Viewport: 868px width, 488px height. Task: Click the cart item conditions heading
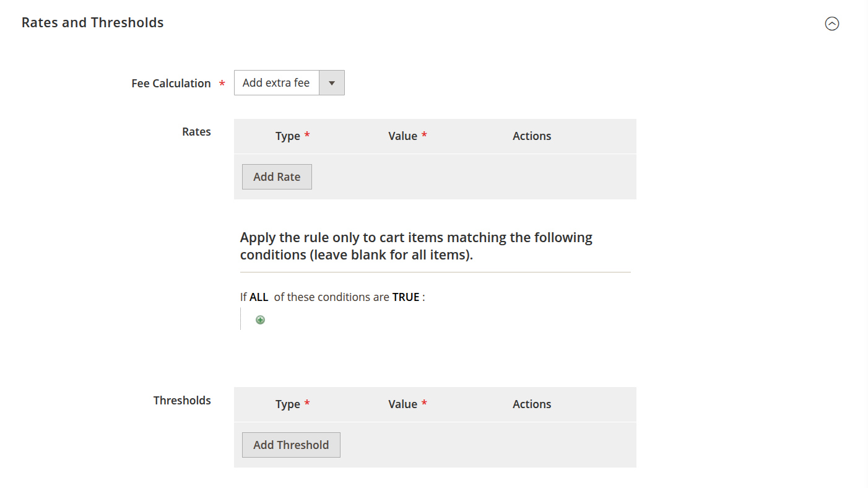(416, 245)
